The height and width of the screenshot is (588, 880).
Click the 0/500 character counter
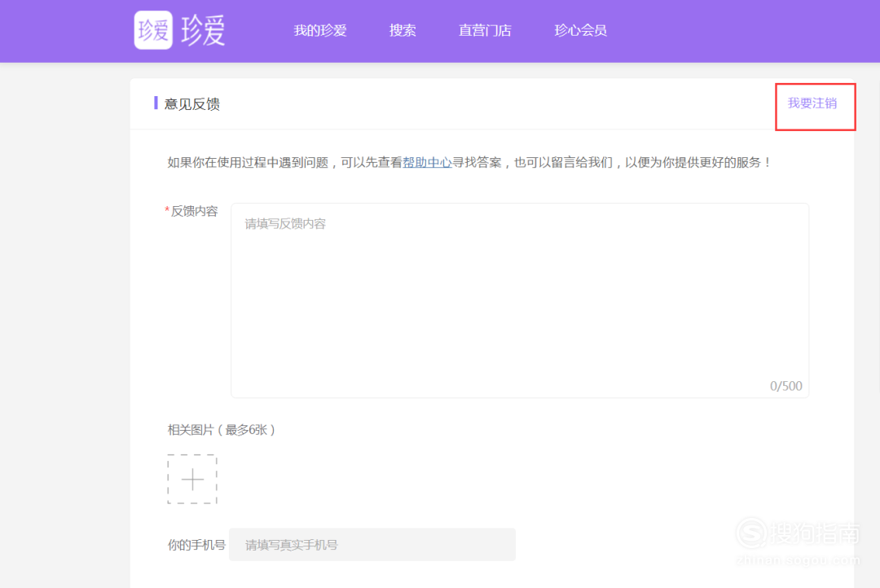click(x=785, y=386)
